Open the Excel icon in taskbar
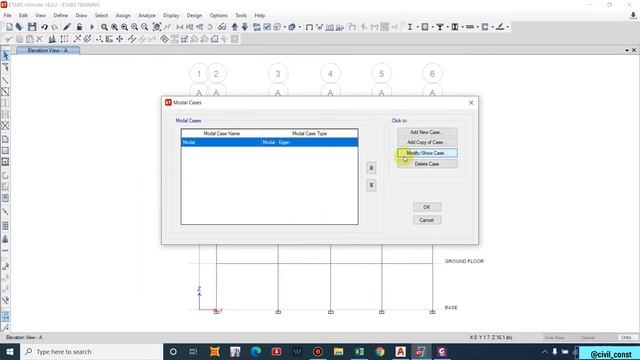The height and width of the screenshot is (360, 640). 359,351
